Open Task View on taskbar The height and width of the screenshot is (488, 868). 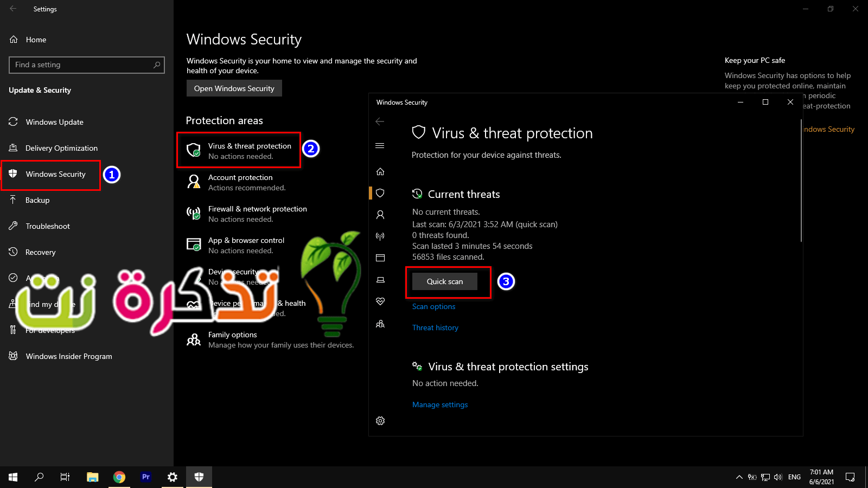(65, 477)
